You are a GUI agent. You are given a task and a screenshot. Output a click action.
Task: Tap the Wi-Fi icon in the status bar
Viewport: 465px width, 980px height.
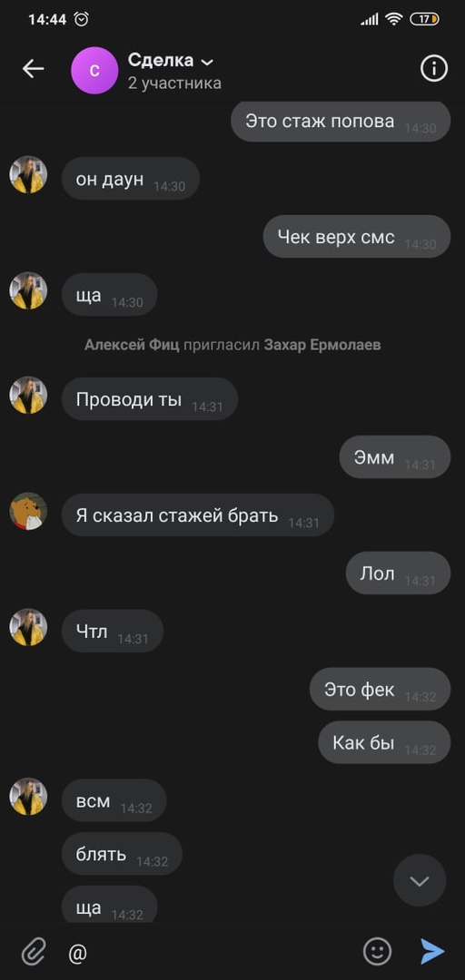tap(393, 19)
